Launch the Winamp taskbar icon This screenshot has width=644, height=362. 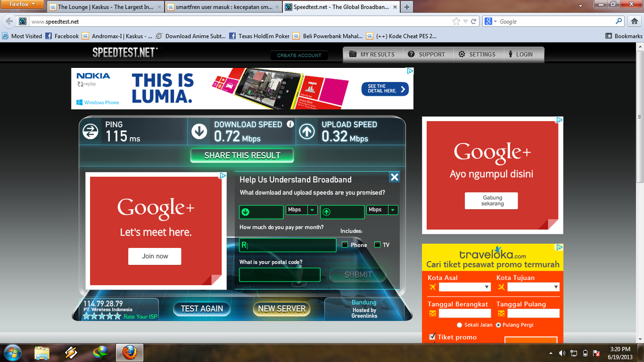(x=71, y=352)
